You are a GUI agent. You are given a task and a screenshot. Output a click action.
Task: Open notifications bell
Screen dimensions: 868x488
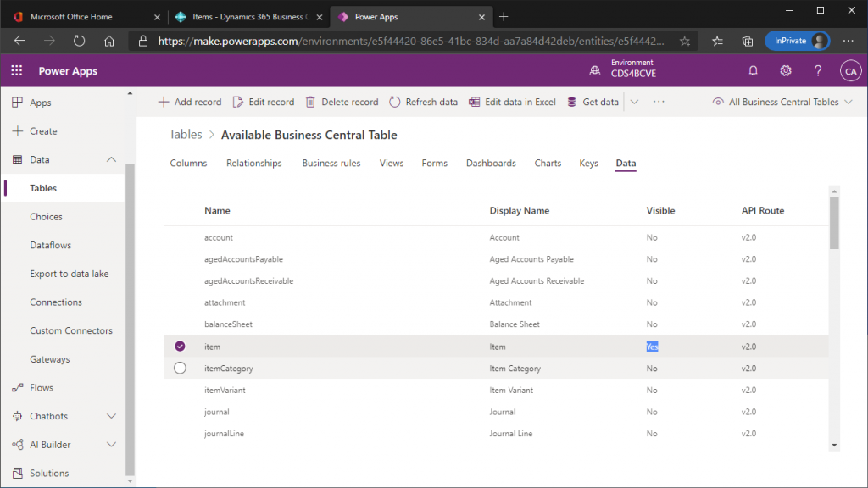tap(753, 71)
